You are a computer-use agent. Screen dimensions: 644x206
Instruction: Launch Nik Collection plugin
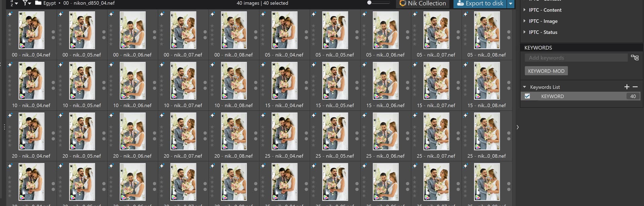[x=423, y=3]
